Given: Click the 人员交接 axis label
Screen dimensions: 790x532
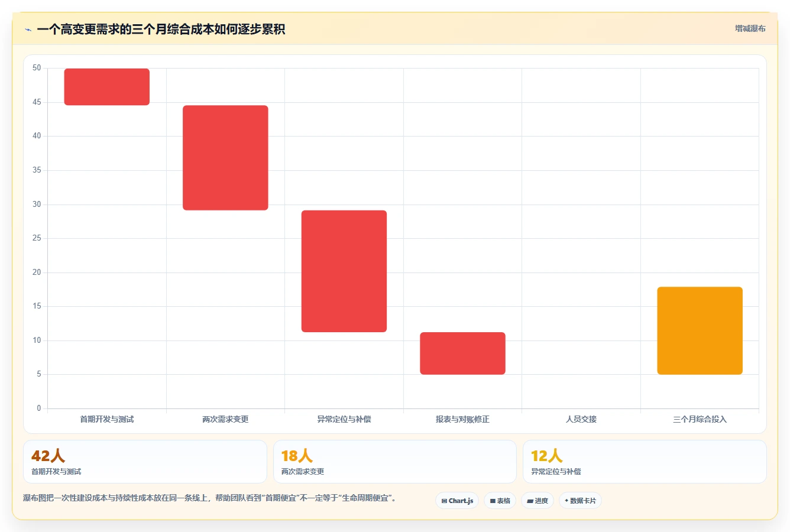Looking at the screenshot, I should click(x=581, y=419).
